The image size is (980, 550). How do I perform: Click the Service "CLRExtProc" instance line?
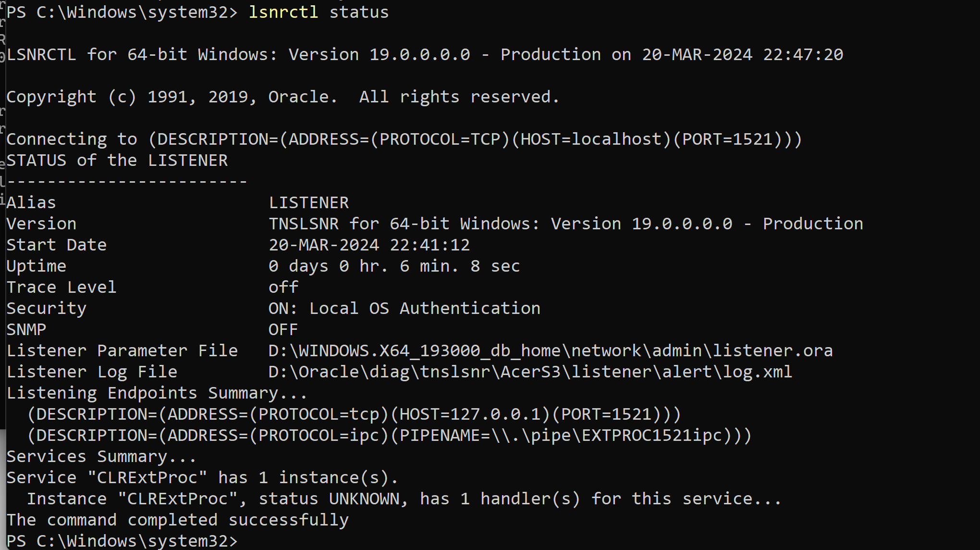pos(202,478)
